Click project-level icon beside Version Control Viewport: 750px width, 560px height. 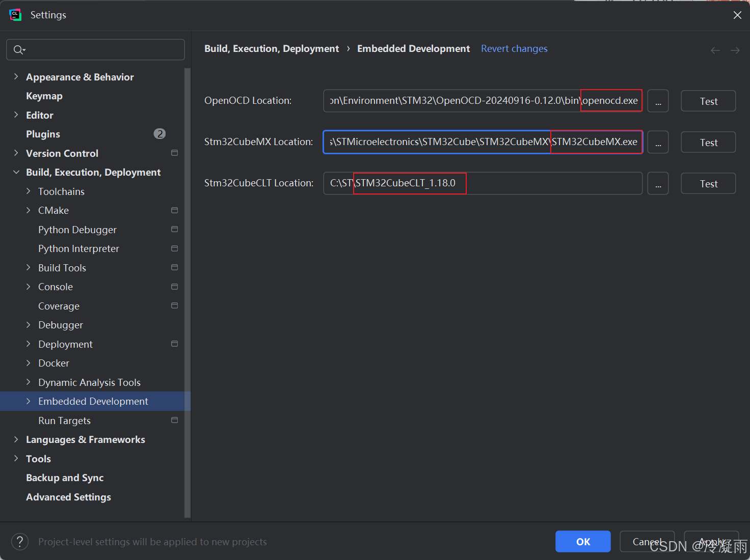(x=175, y=153)
